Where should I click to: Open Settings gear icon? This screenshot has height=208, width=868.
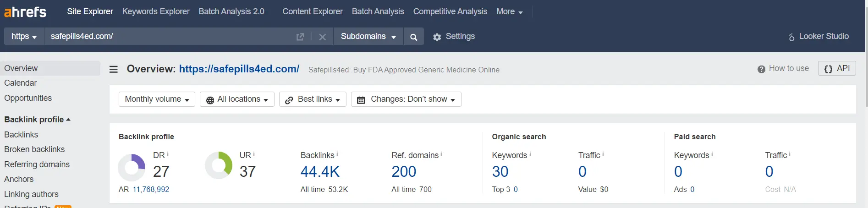[x=437, y=37]
